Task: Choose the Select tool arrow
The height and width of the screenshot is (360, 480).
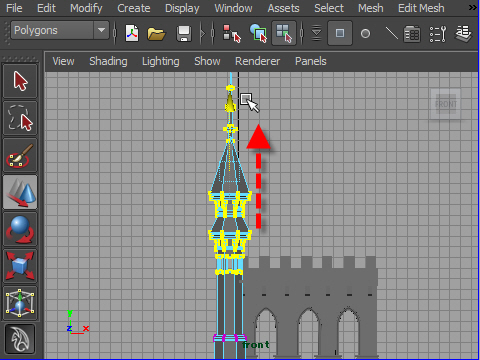Action: point(20,81)
